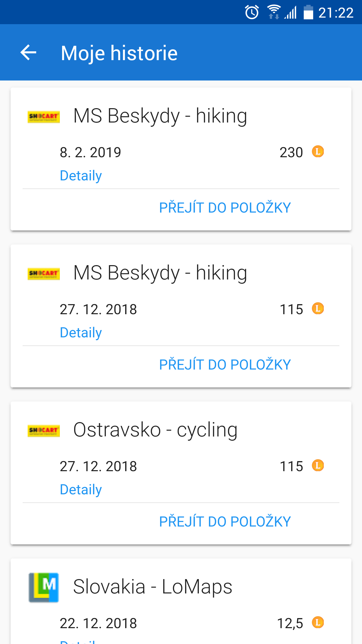Tap the Shocart logo on 8. 2. 2019 entry

pos(44,117)
